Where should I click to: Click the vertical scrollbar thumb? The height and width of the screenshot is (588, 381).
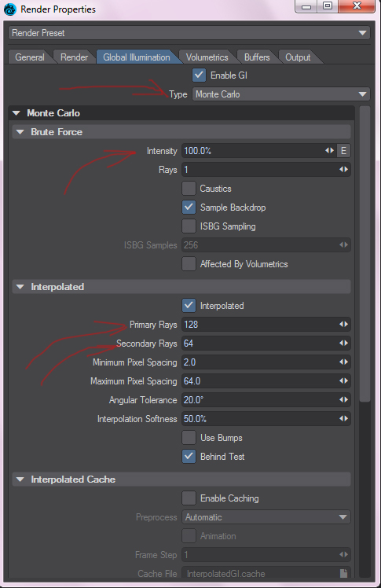point(365,254)
